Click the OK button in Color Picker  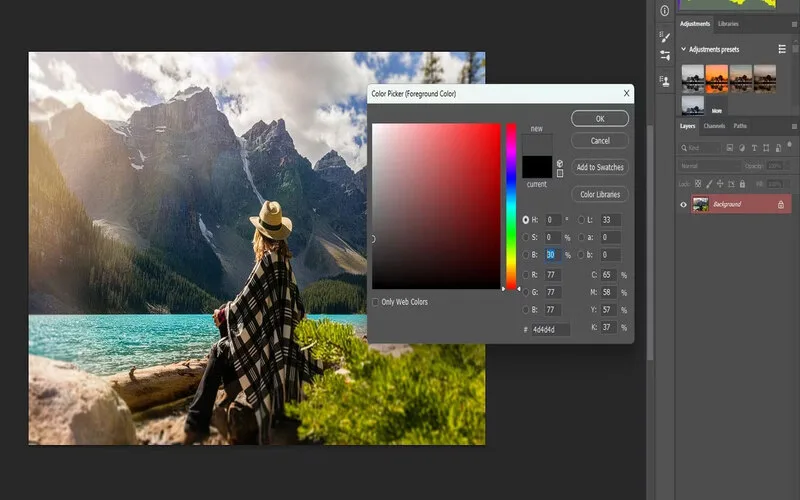pos(600,118)
